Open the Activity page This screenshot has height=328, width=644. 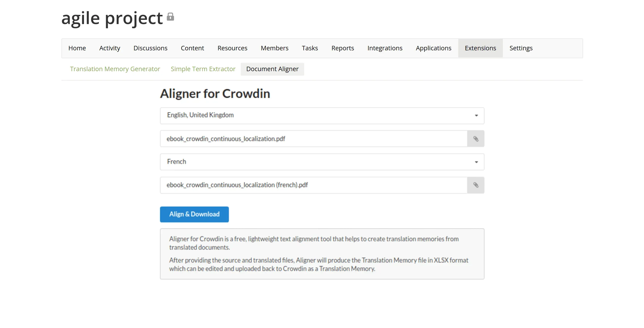click(109, 48)
